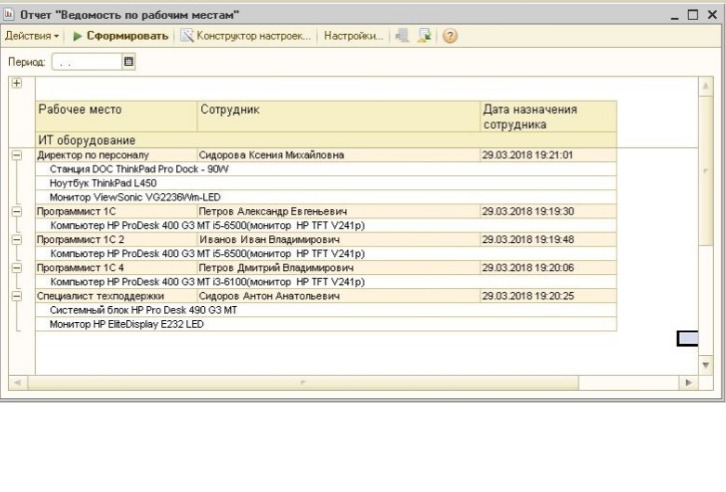Select cell Сидорова Ксения Михайловна
The width and height of the screenshot is (726, 492).
(271, 155)
